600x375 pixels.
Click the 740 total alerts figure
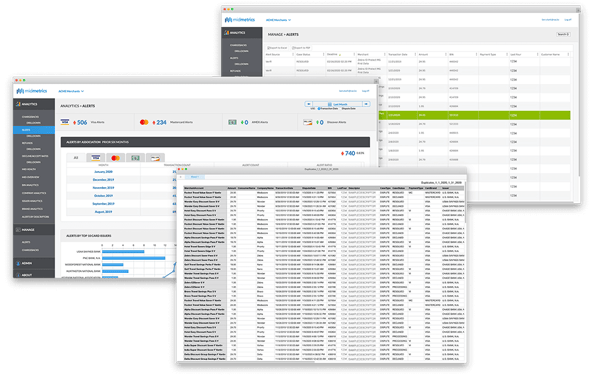point(350,153)
